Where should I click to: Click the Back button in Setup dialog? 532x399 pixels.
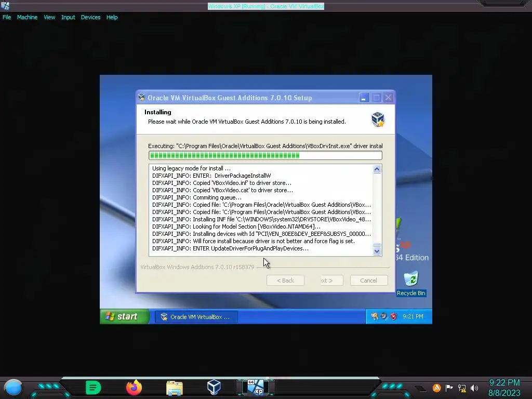point(285,281)
